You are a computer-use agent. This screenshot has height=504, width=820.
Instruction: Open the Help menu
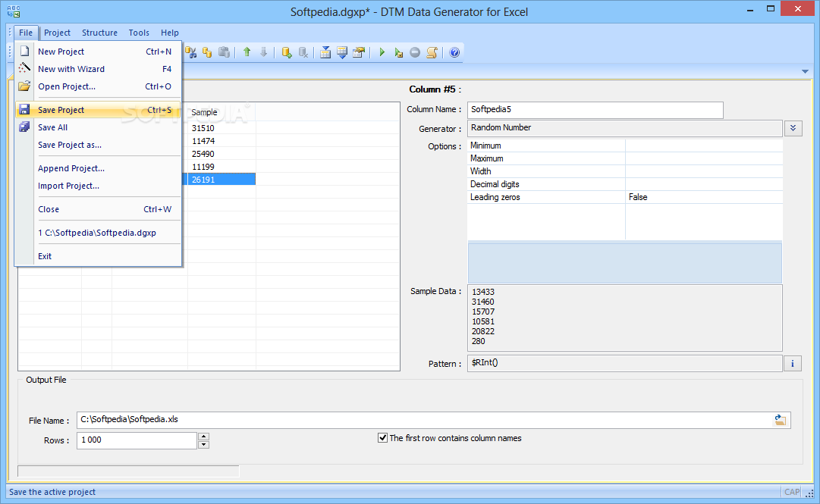pyautogui.click(x=169, y=33)
